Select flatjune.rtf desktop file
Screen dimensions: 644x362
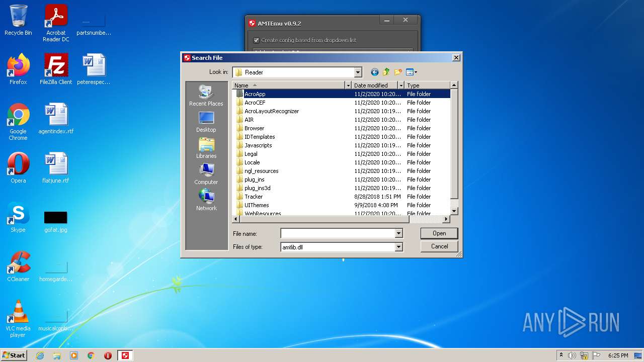point(56,167)
